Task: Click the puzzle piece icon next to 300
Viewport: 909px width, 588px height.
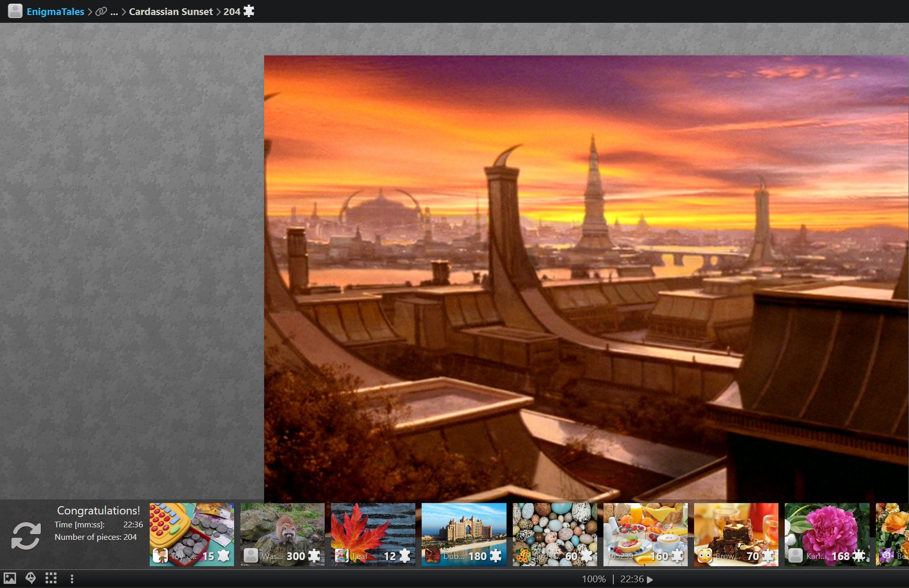Action: [x=314, y=556]
